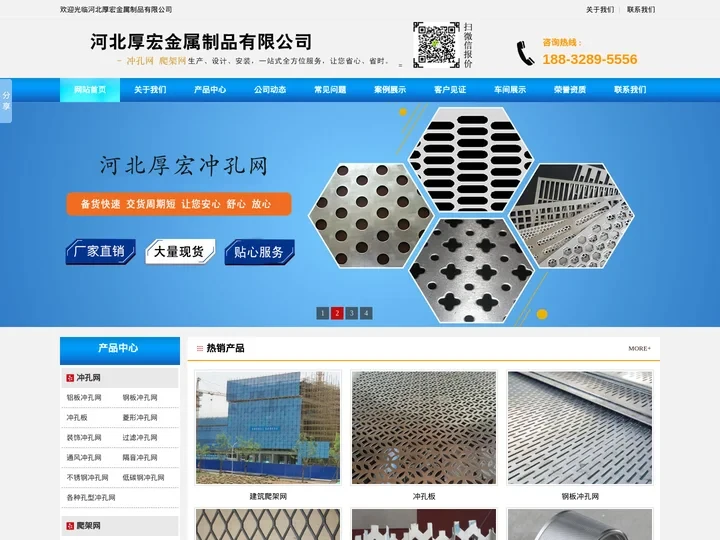This screenshot has height=540, width=720.
Task: Click red icon beside 爬架网 category
Action: (x=70, y=526)
